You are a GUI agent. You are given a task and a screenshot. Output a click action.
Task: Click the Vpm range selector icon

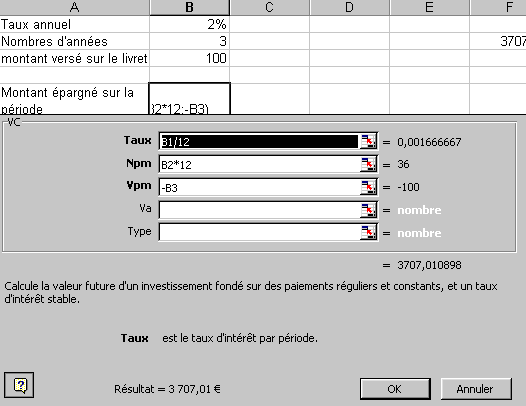pos(368,187)
